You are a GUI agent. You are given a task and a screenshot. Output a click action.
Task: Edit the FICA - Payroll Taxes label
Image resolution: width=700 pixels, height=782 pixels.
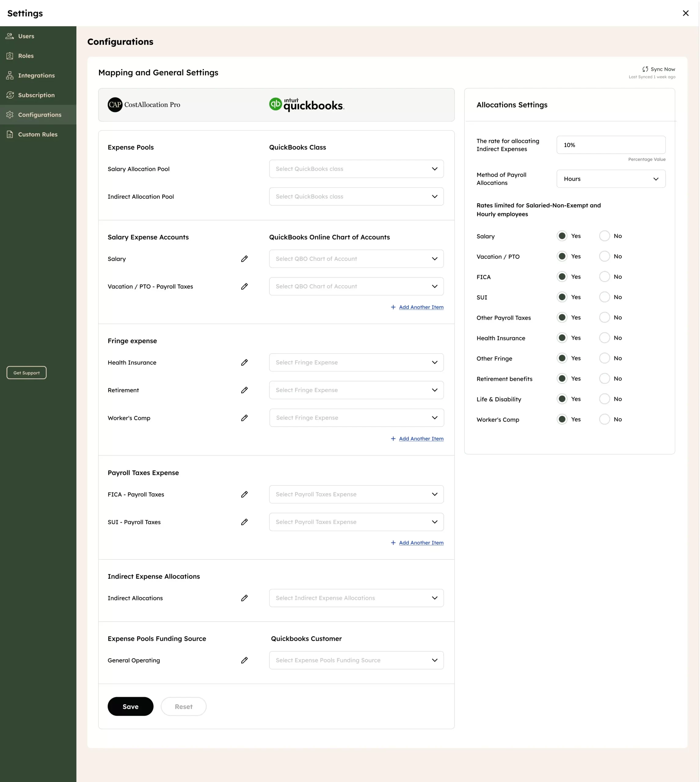244,494
